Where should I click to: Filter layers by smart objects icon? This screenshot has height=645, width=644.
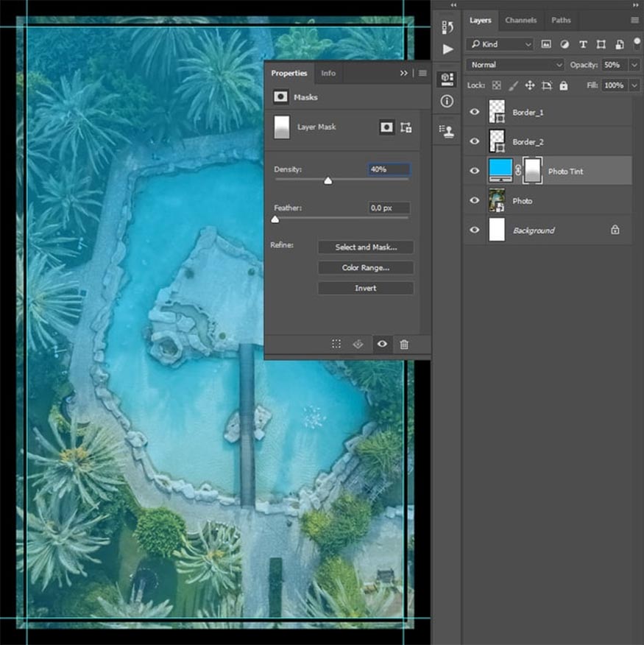(x=619, y=44)
